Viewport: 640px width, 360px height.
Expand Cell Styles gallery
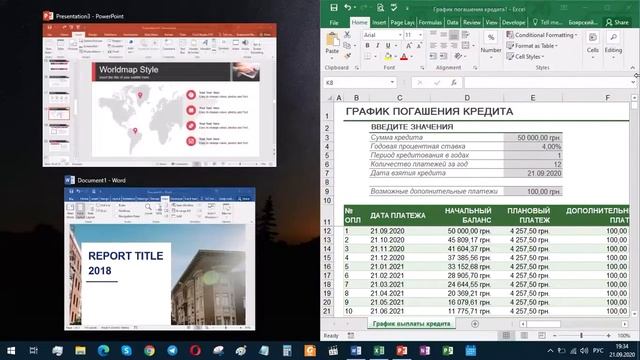pyautogui.click(x=526, y=56)
